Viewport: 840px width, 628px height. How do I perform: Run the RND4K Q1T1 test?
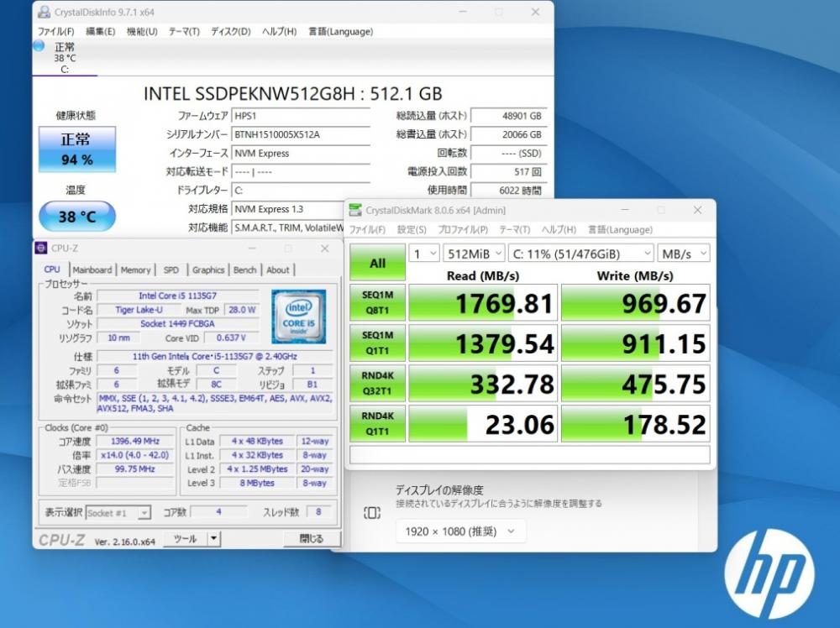pyautogui.click(x=378, y=423)
